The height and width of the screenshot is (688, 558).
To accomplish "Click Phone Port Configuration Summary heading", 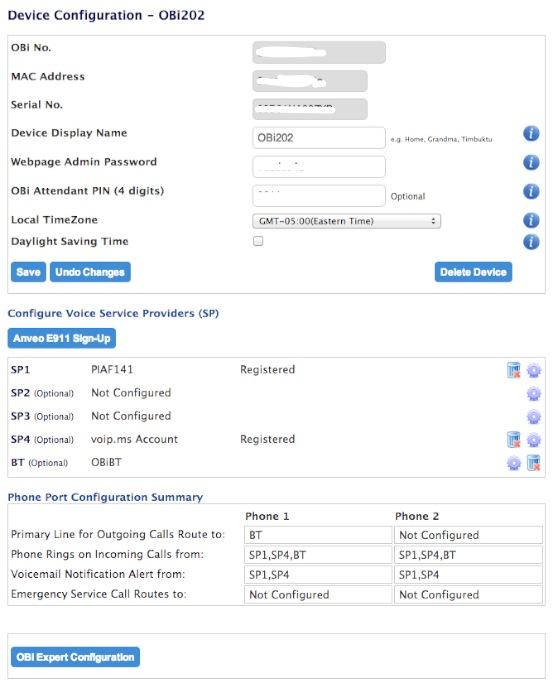I will click(x=105, y=497).
